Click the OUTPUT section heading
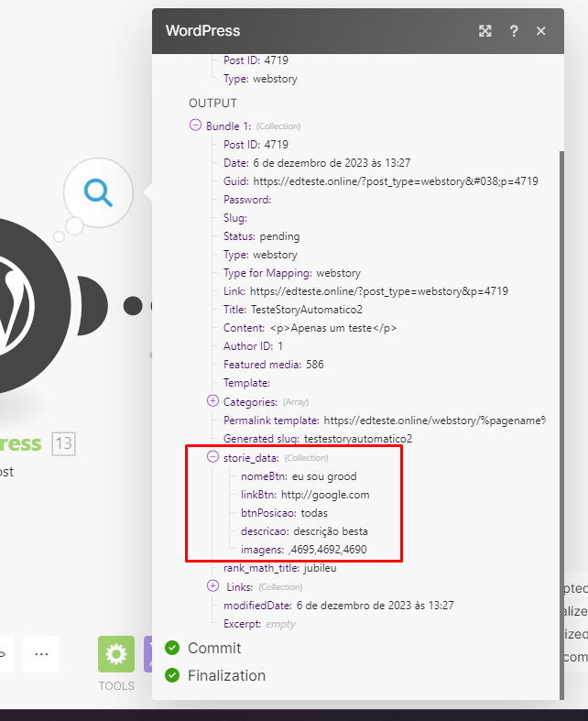Screen dimensions: 588x721 coord(212,103)
